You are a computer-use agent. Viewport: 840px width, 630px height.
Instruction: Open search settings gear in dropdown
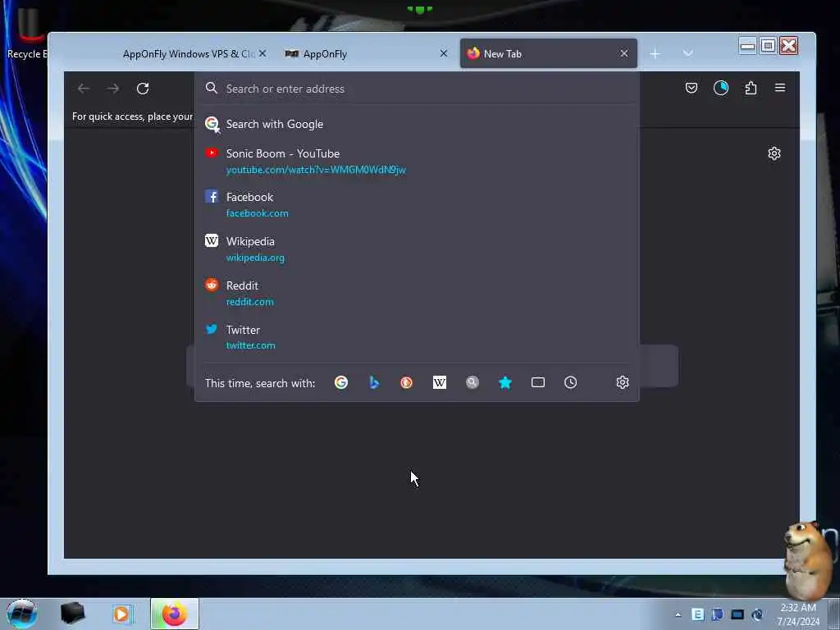point(622,382)
